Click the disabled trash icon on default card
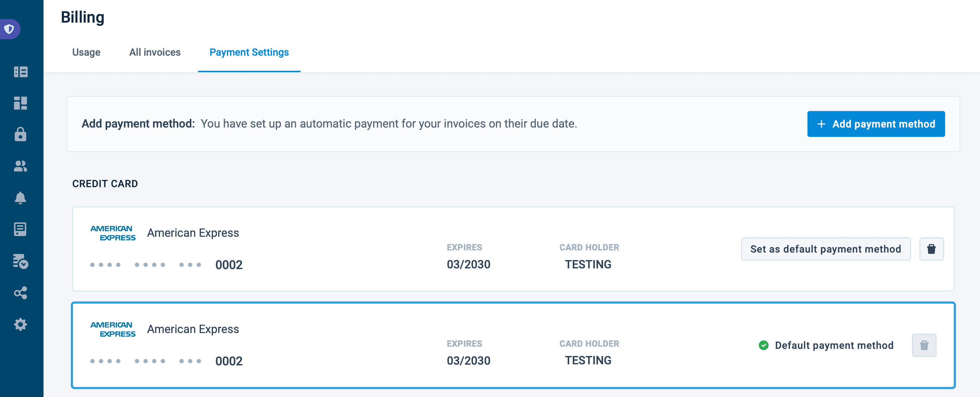Screen dimensions: 980x397 924,345
